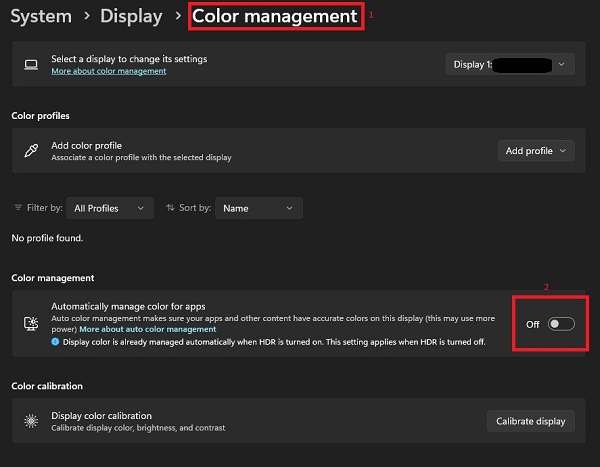Open More about color management link
This screenshot has width=600, height=467.
click(109, 71)
